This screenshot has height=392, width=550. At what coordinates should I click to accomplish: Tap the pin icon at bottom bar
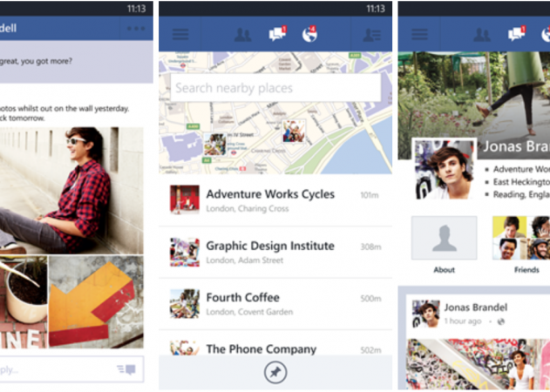point(275,372)
